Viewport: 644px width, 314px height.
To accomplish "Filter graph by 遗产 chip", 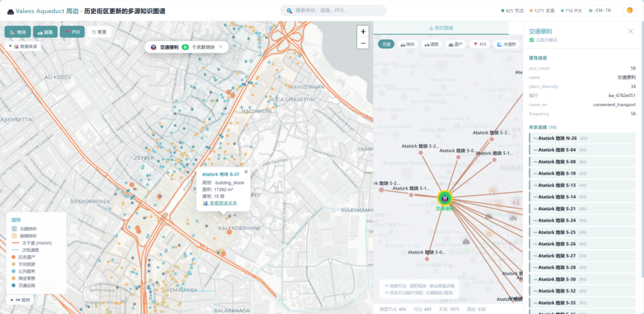I will click(x=456, y=44).
